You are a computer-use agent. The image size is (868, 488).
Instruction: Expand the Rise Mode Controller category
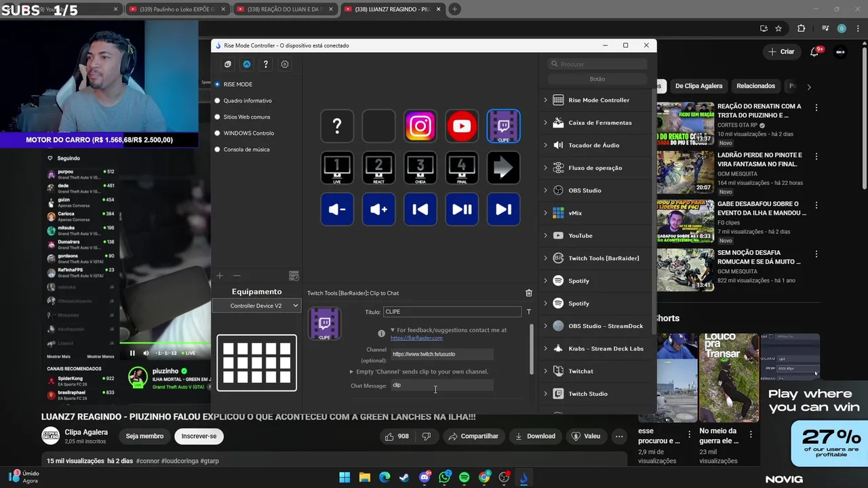point(545,100)
